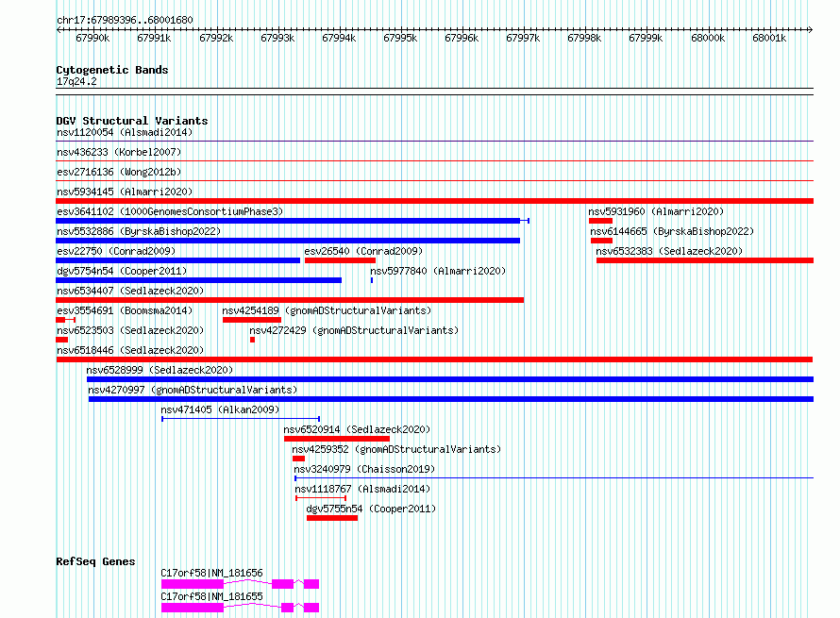Image resolution: width=840 pixels, height=618 pixels.
Task: Click the esv26540 (Conrad2009) red bar
Action: point(340,260)
